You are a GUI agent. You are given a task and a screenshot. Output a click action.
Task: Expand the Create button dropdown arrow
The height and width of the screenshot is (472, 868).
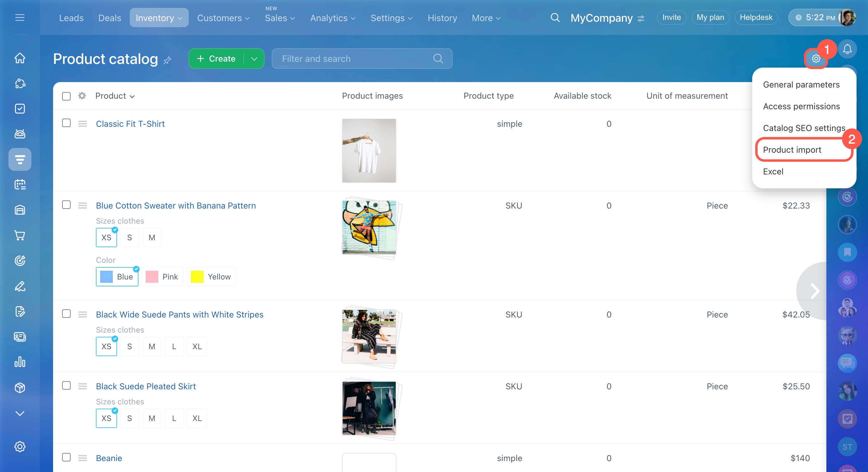[x=254, y=59]
